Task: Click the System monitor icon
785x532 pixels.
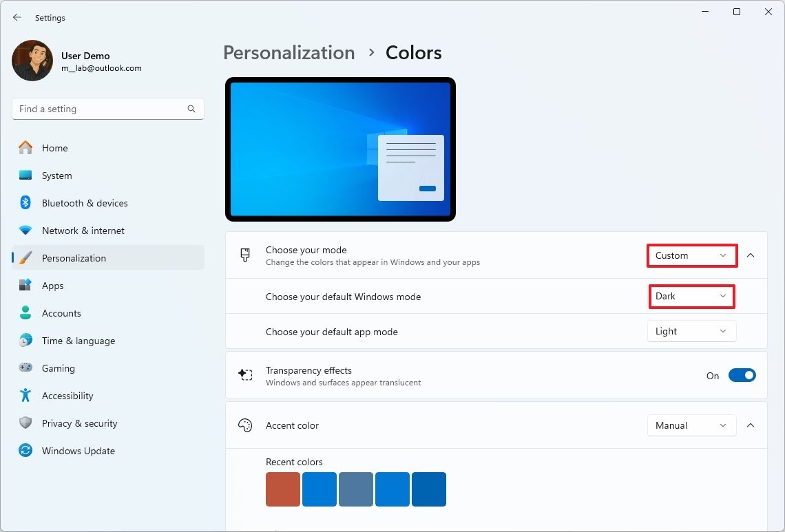Action: tap(25, 175)
